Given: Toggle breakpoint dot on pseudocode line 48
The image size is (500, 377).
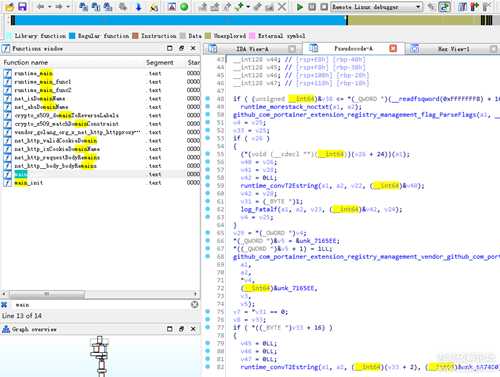Looking at the screenshot, I should [208, 98].
